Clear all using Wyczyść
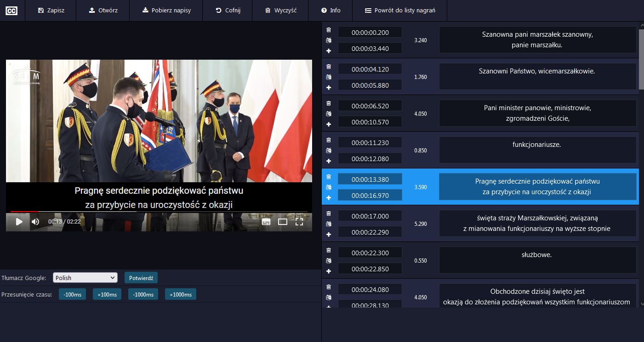This screenshot has height=342, width=644. coord(280,10)
